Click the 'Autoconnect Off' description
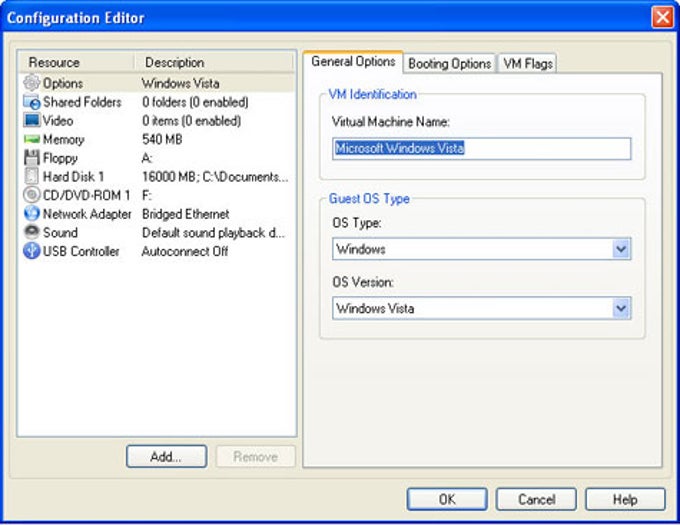The image size is (680, 525). [185, 251]
